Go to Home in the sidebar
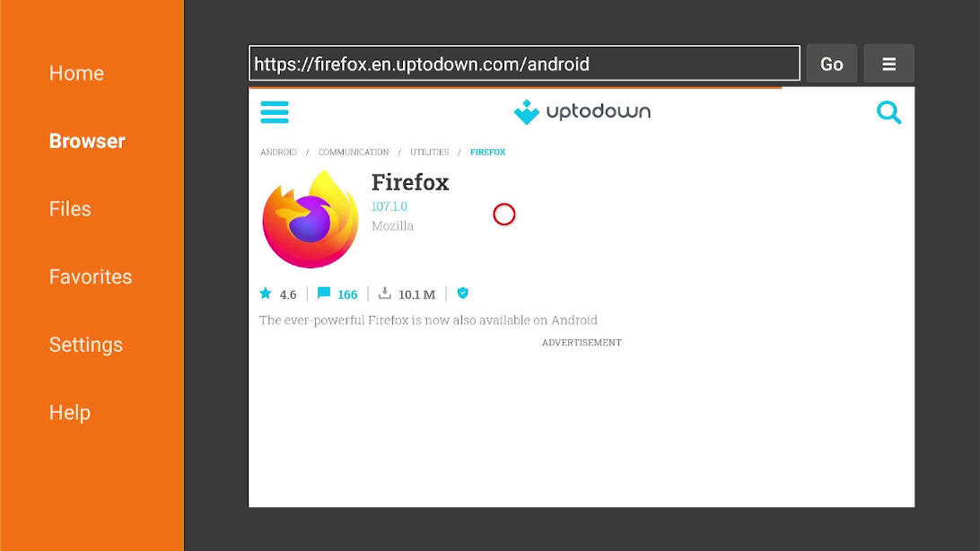Screen dimensions: 980x551 point(76,73)
